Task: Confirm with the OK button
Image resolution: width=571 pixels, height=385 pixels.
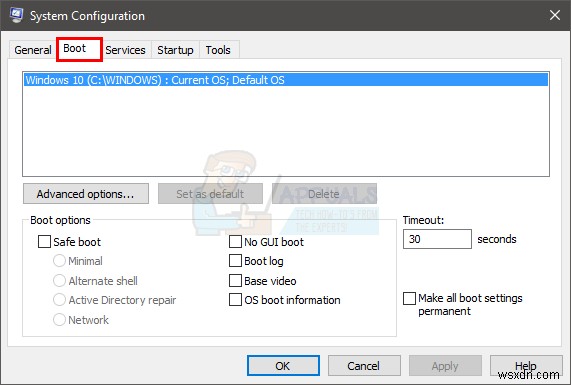Action: tap(283, 365)
